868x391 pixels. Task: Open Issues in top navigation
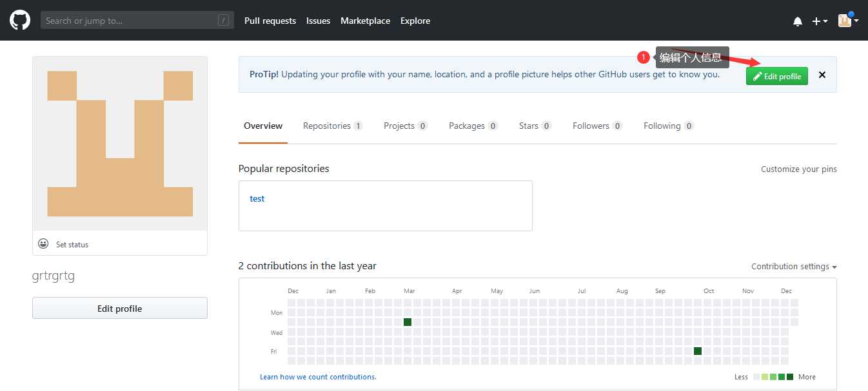pos(318,21)
